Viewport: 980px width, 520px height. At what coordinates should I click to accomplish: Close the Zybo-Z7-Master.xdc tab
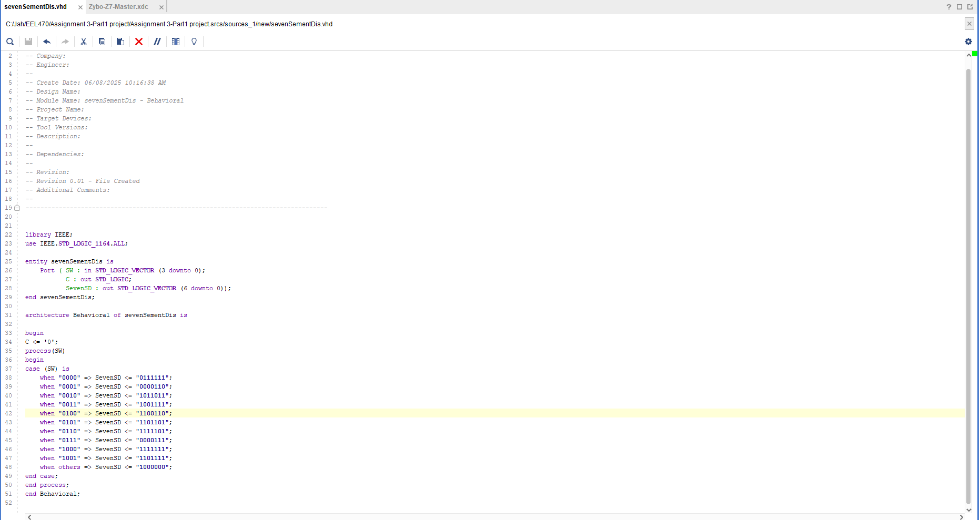161,7
